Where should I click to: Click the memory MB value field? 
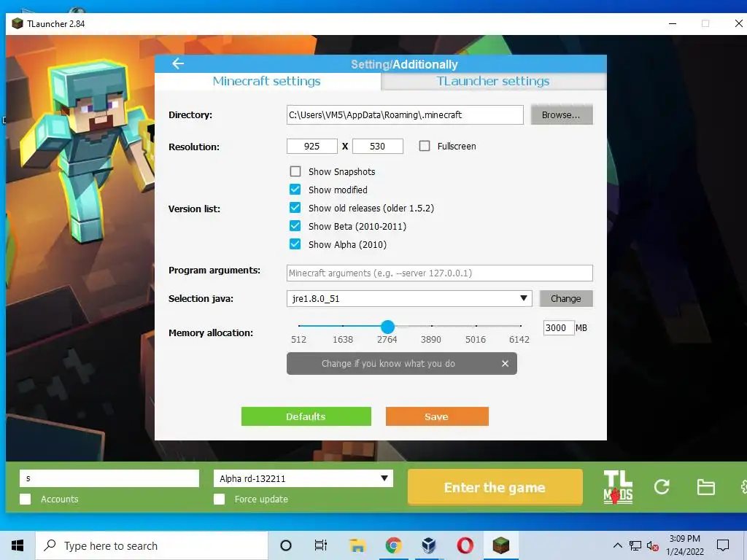click(558, 327)
